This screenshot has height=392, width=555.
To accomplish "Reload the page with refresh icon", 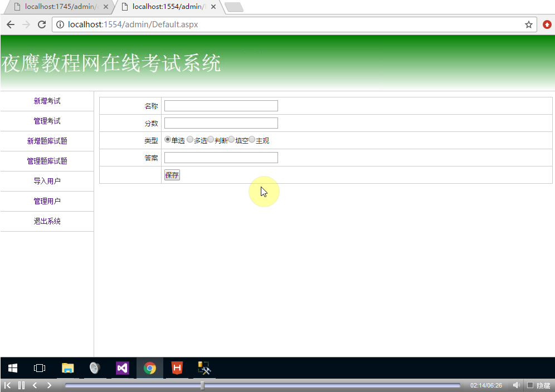I will click(42, 24).
